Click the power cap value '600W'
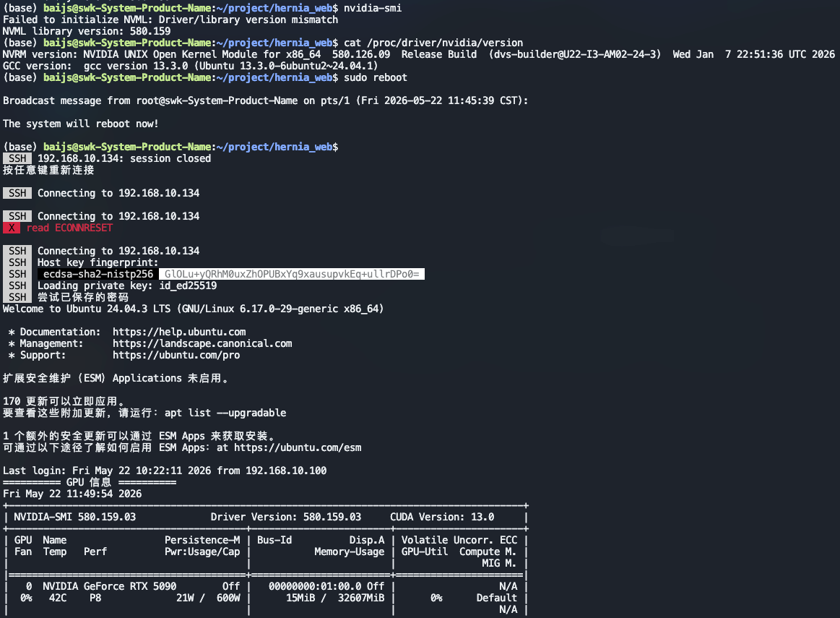 coord(228,598)
